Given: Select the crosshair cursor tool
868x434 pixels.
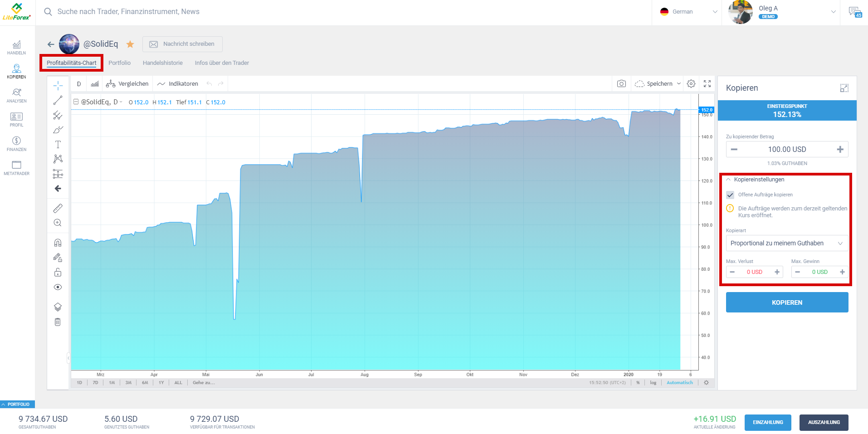Looking at the screenshot, I should point(58,84).
